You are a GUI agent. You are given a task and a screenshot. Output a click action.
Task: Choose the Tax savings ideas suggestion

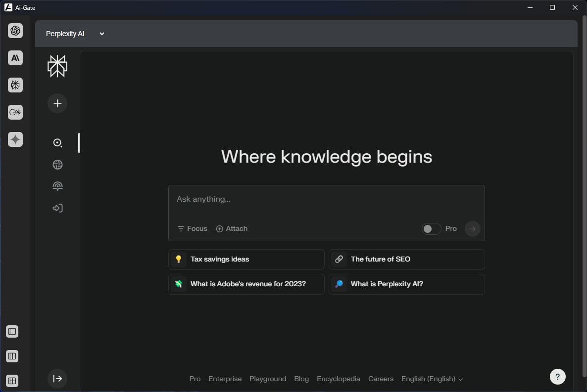246,259
